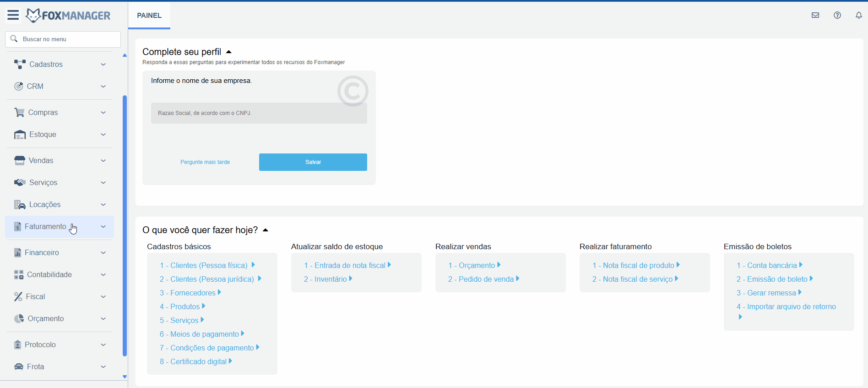
Task: Open the notifications bell icon
Action: (859, 15)
